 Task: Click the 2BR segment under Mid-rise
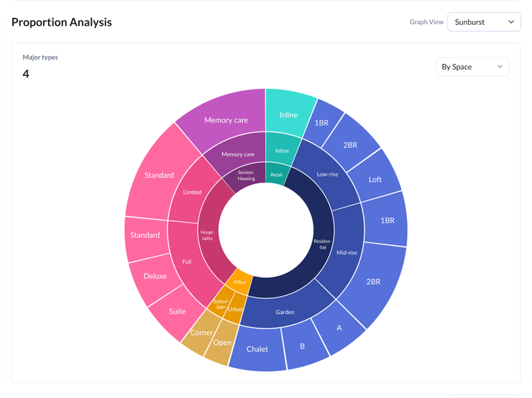coord(373,281)
